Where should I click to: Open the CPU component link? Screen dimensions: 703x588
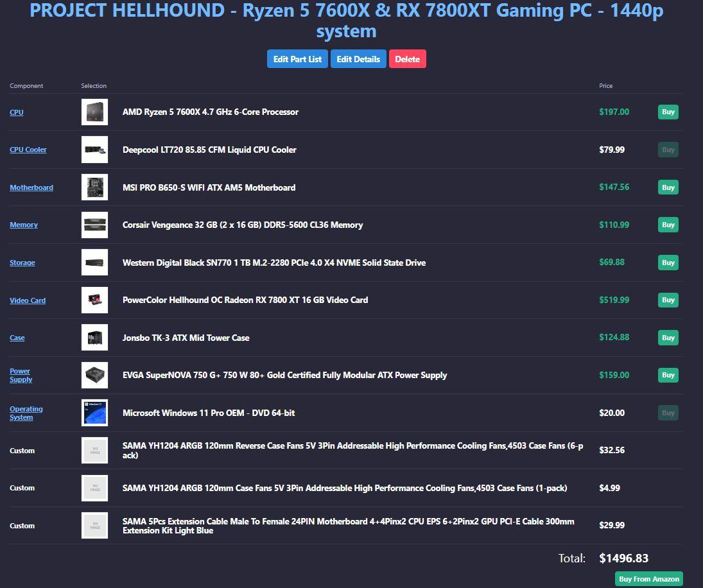pyautogui.click(x=17, y=112)
